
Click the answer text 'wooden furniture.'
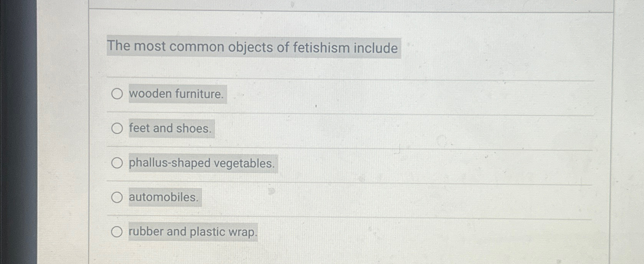point(177,94)
